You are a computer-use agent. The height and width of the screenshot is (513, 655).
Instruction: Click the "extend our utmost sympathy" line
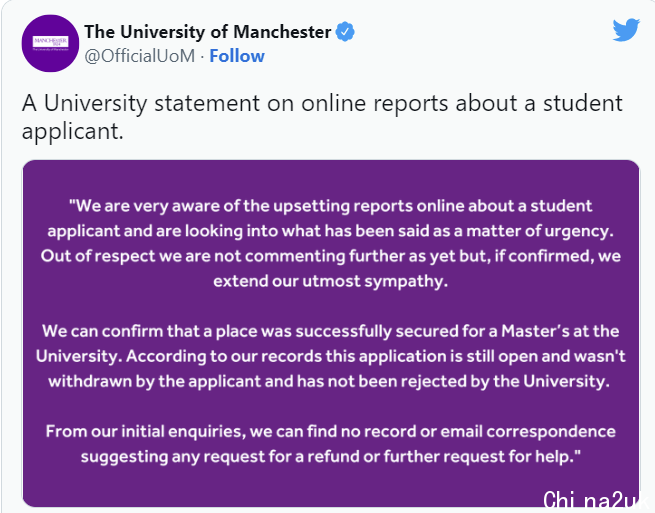click(x=330, y=281)
